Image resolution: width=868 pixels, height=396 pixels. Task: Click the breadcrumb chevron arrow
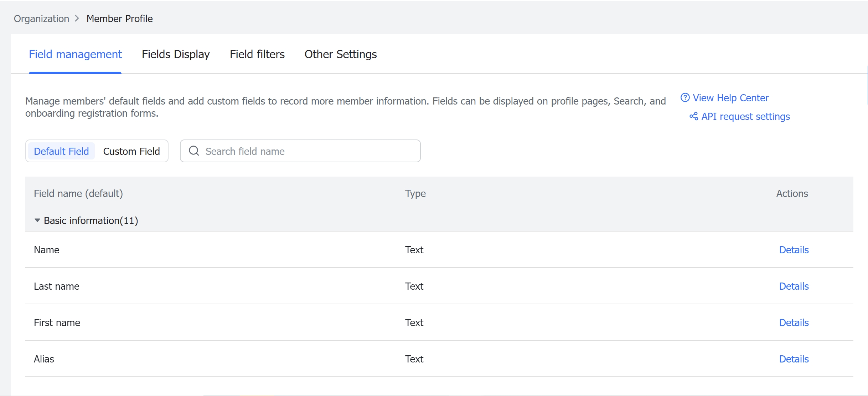click(77, 19)
